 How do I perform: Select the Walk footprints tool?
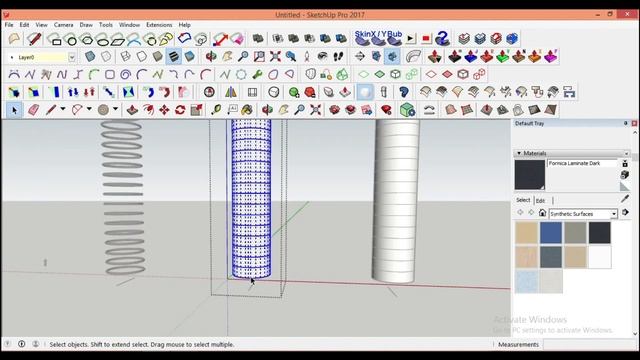click(338, 56)
